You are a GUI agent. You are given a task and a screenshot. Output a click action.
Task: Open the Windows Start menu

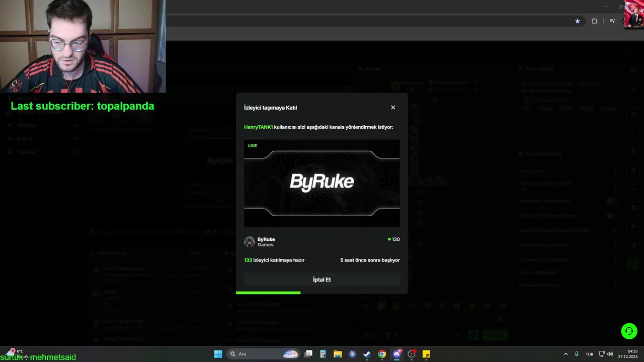(x=218, y=354)
